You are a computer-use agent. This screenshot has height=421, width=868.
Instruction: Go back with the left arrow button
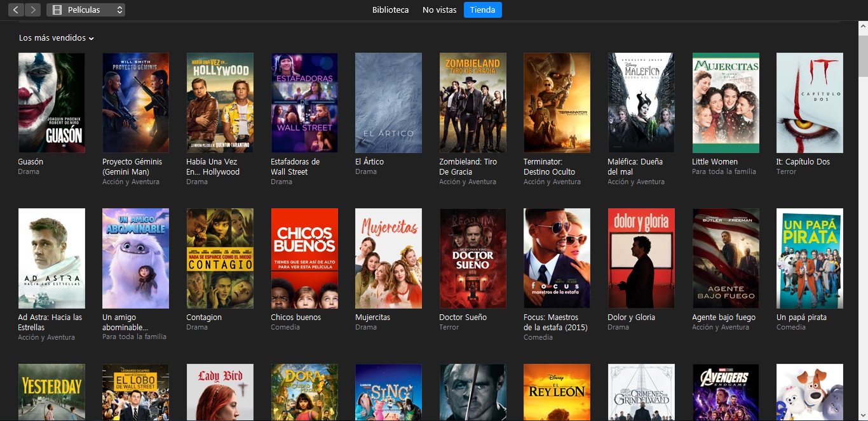pyautogui.click(x=15, y=10)
